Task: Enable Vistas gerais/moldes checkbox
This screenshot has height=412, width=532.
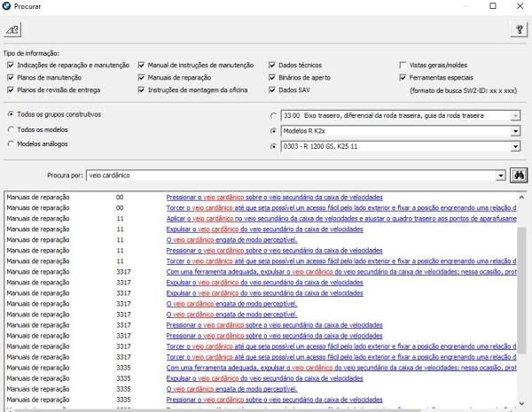Action: [403, 65]
